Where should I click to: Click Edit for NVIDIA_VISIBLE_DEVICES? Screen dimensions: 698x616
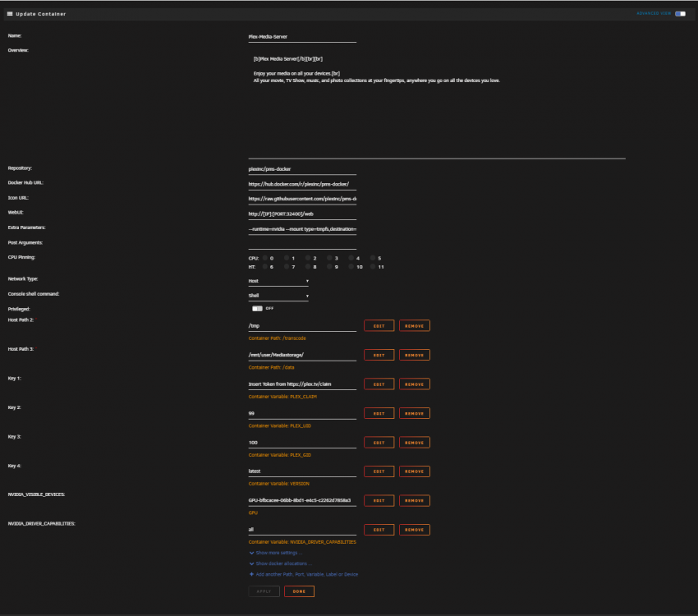point(379,501)
